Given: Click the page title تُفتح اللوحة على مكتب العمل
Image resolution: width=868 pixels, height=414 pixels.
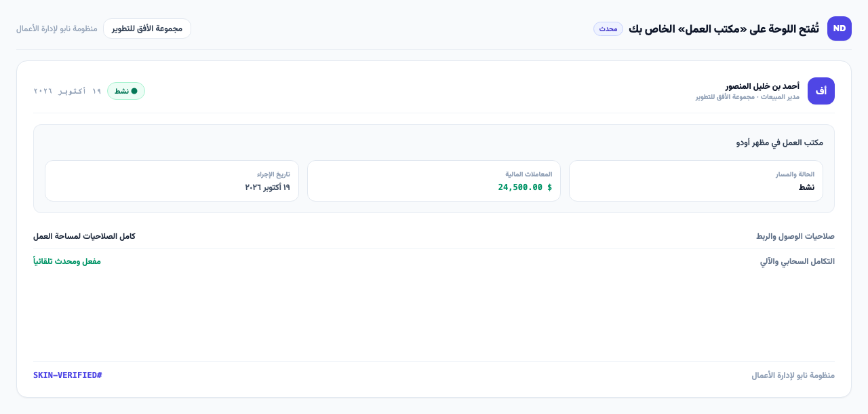Looking at the screenshot, I should [x=724, y=29].
